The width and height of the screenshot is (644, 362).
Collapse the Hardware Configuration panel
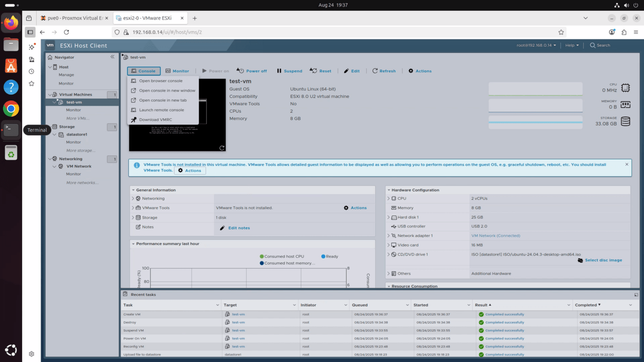[388, 190]
